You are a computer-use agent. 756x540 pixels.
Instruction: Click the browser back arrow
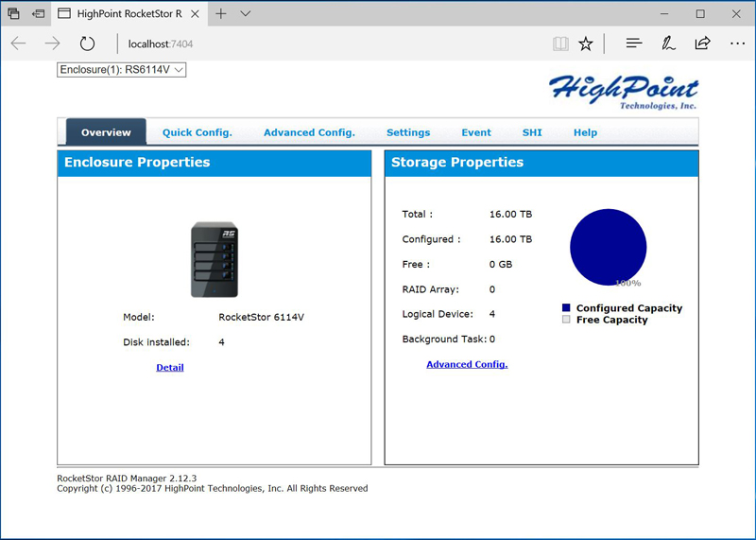pos(18,44)
